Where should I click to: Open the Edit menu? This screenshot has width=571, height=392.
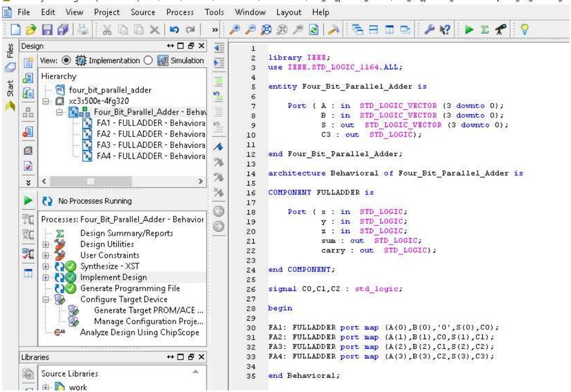tap(48, 12)
